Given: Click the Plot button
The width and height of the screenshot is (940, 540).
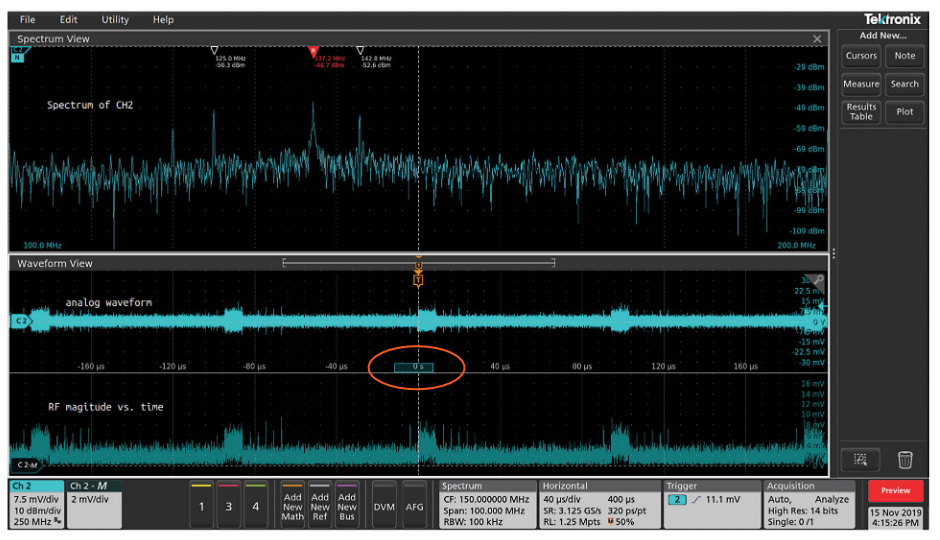Looking at the screenshot, I should point(905,111).
